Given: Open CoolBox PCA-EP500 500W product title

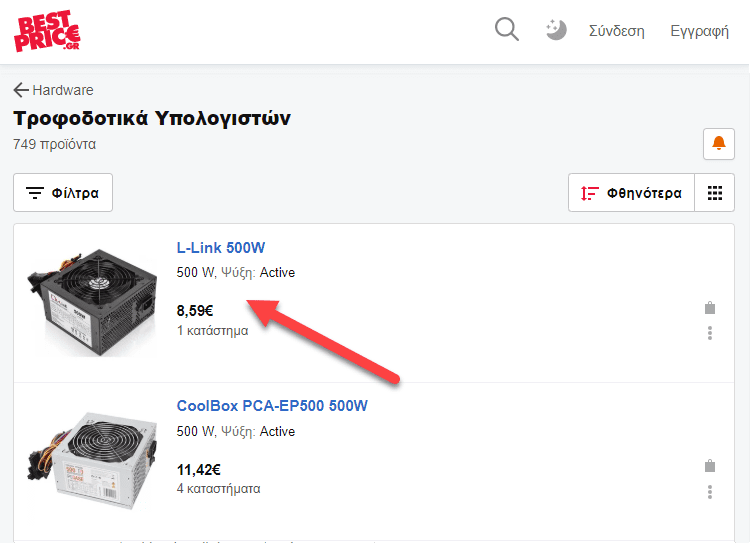Looking at the screenshot, I should (x=272, y=406).
